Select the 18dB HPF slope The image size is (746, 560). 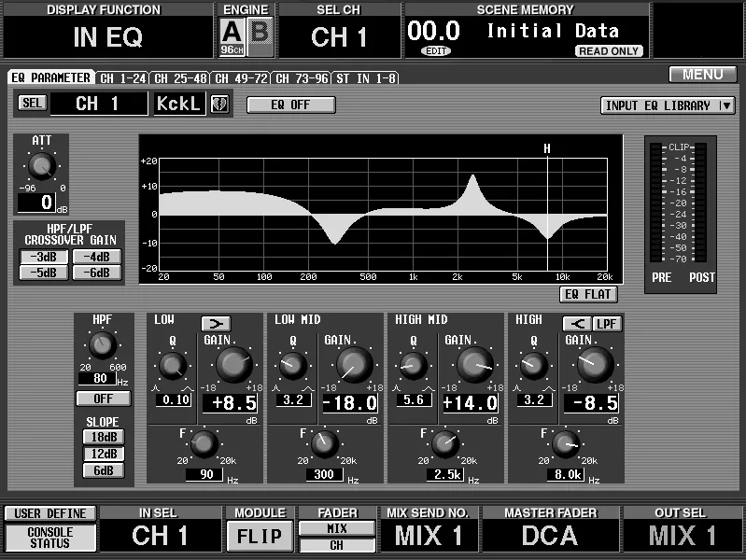point(104,437)
